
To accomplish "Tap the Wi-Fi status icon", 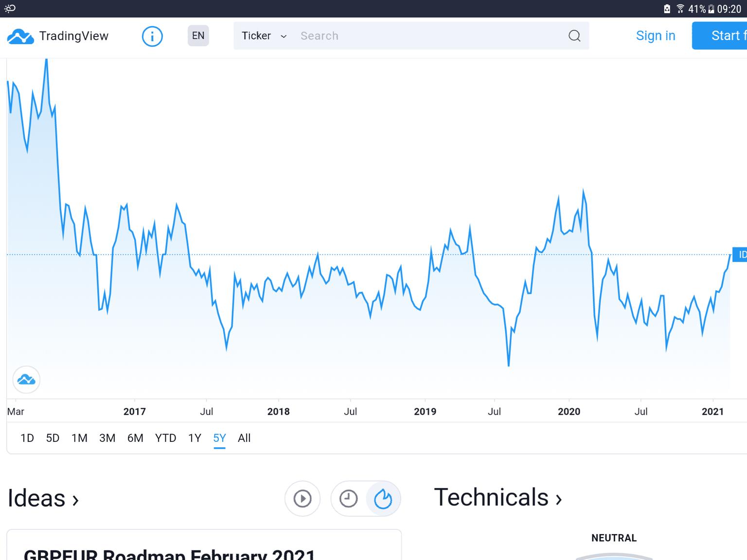I will coord(680,9).
